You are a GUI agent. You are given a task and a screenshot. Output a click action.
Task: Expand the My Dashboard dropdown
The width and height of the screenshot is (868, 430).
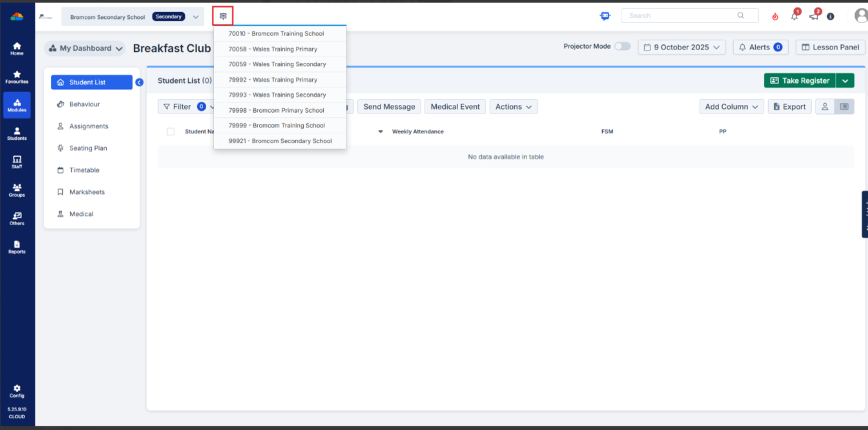85,48
